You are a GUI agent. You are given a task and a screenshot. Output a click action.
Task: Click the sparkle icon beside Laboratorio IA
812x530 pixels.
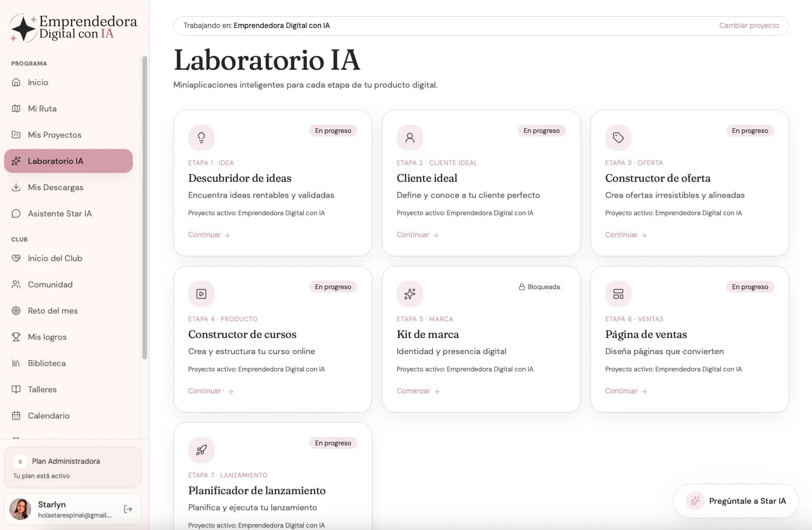click(16, 161)
